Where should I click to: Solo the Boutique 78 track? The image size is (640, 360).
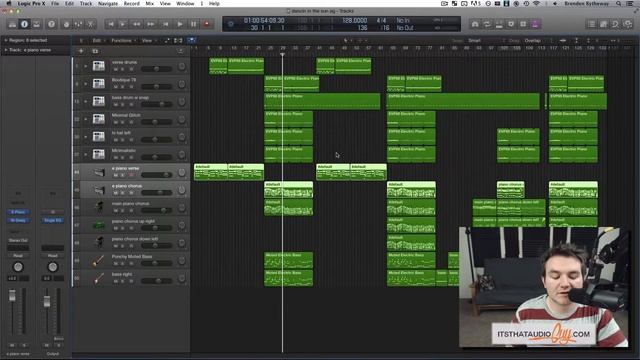coord(123,87)
